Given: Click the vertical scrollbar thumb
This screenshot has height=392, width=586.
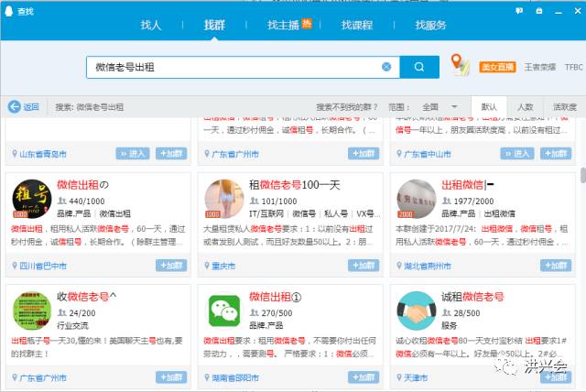Looking at the screenshot, I should pyautogui.click(x=582, y=175).
